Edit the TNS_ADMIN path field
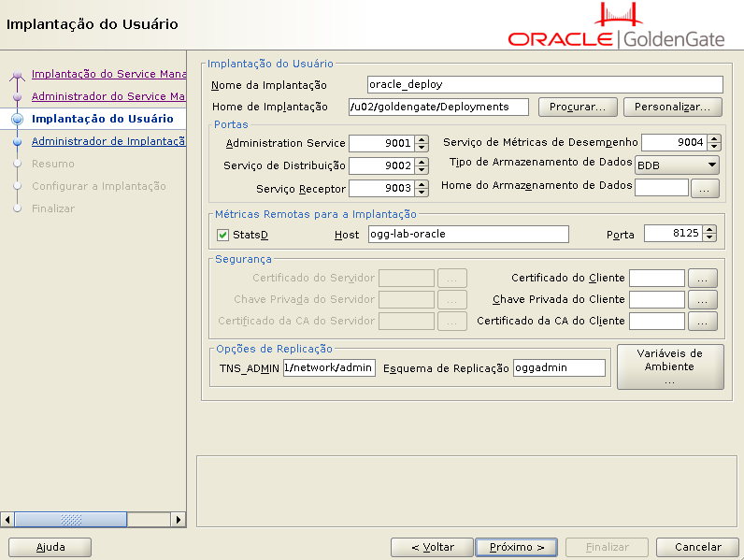The image size is (744, 560). [329, 367]
